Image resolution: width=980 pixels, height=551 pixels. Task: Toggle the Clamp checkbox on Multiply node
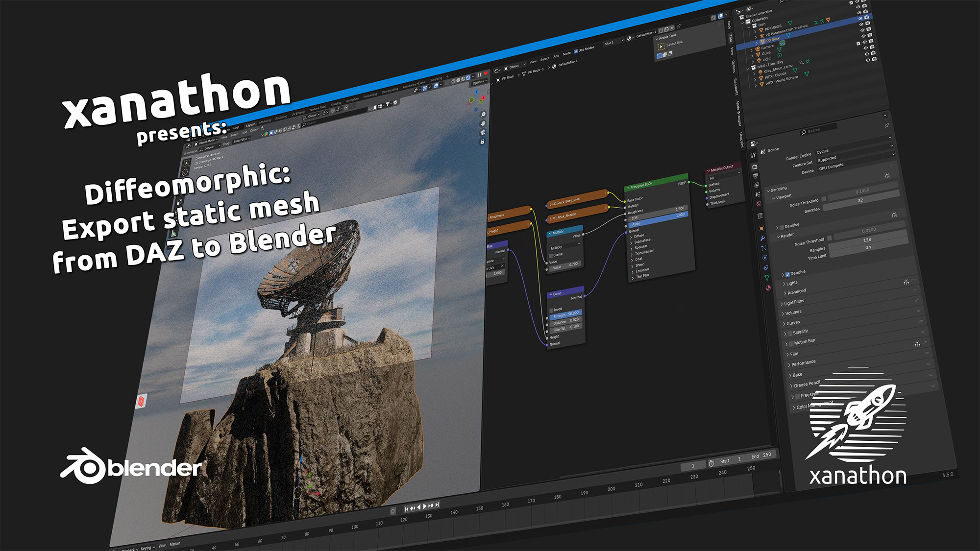click(551, 255)
